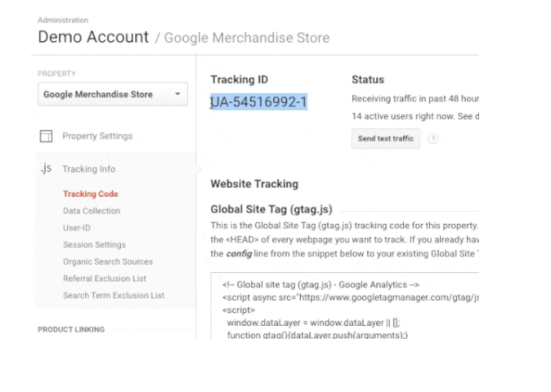Open Search Term Exclusion List
Image resolution: width=551 pixels, height=392 pixels.
(x=113, y=295)
